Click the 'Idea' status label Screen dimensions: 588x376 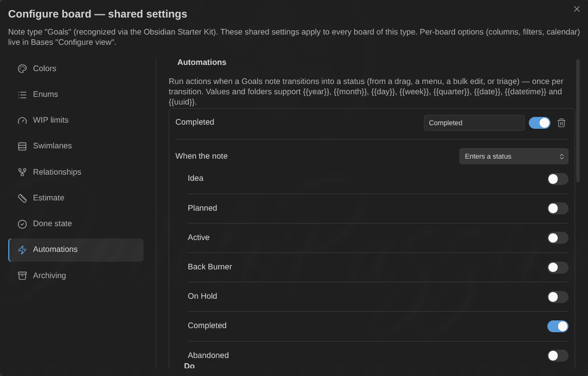[x=195, y=178]
